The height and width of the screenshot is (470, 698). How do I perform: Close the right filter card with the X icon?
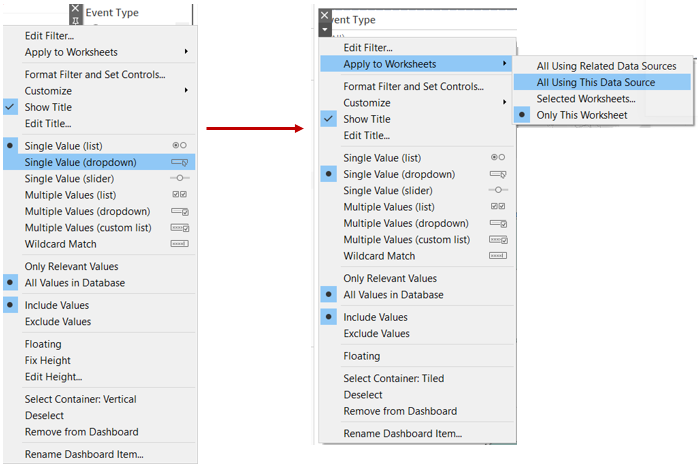(x=324, y=17)
